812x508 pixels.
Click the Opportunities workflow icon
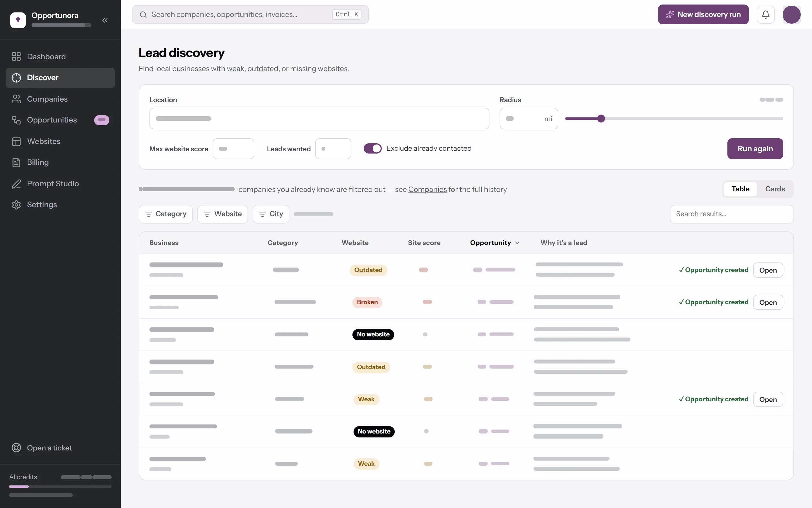(x=16, y=120)
